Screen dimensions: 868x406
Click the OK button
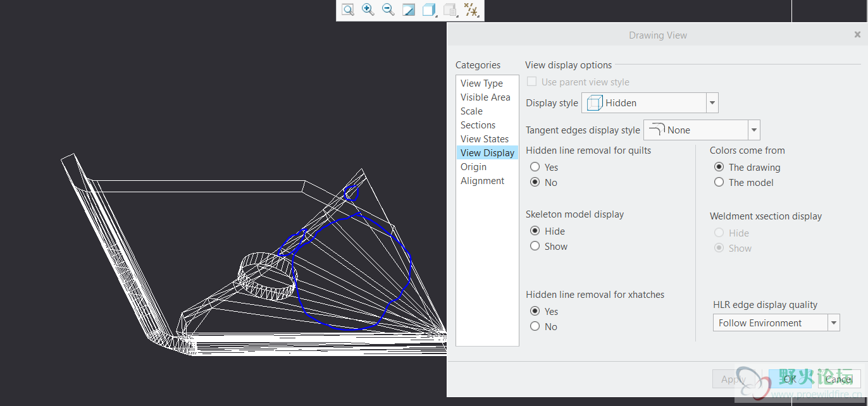click(790, 379)
